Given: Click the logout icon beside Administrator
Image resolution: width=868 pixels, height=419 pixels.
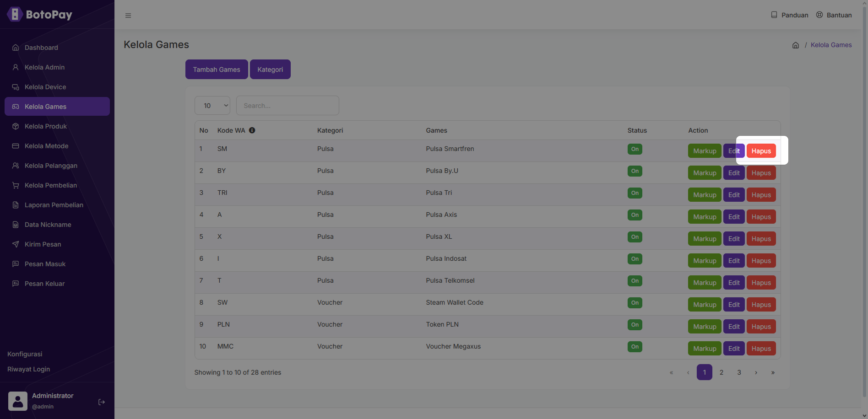Looking at the screenshot, I should pos(102,402).
